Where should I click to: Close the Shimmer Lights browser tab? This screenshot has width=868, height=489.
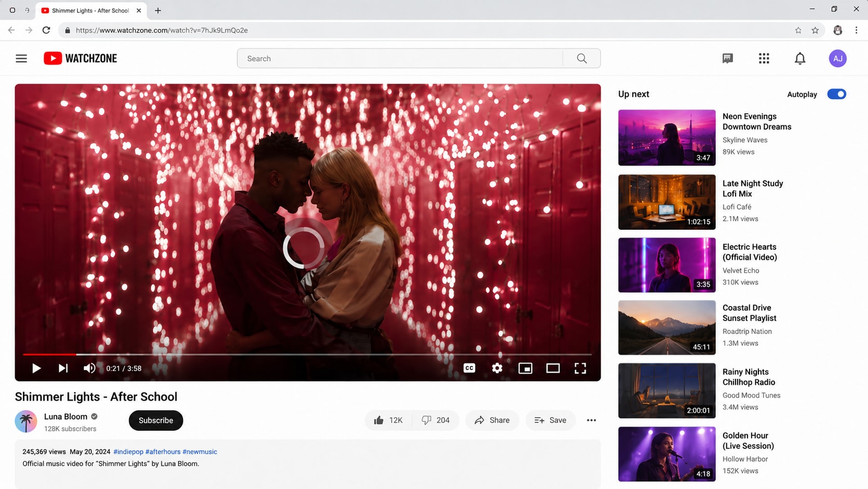[139, 10]
